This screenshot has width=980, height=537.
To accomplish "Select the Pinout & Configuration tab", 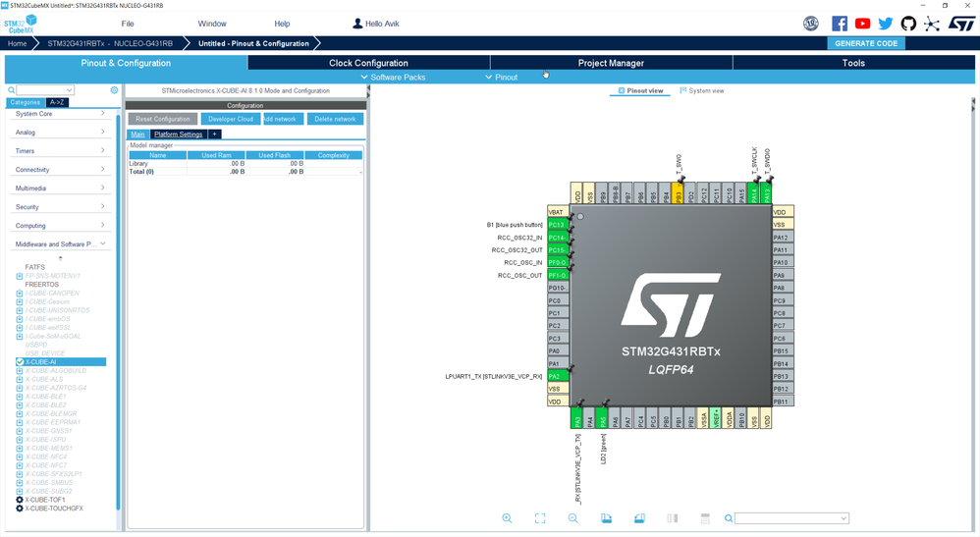I will (126, 63).
